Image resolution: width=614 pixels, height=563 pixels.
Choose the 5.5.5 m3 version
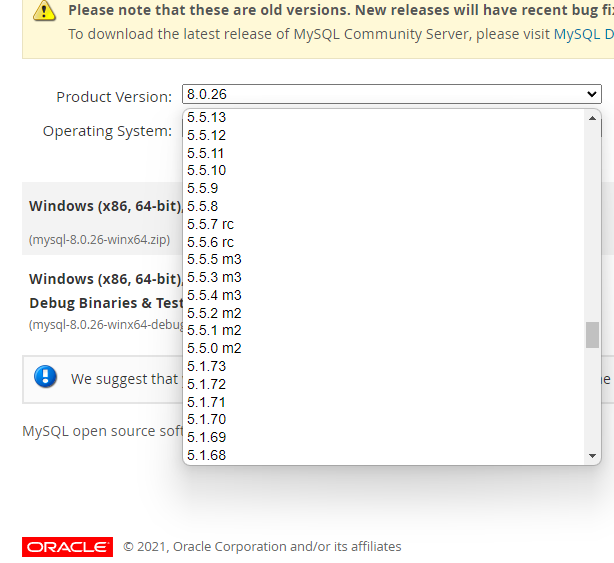coord(384,260)
